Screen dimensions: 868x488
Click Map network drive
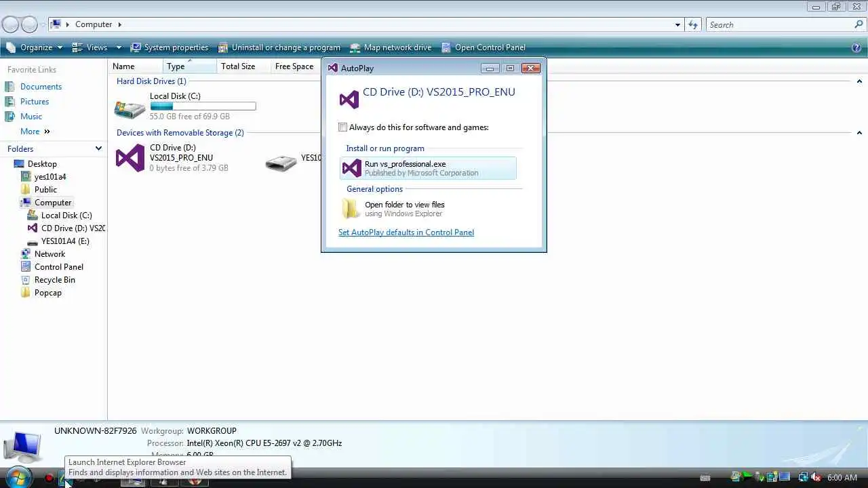(x=391, y=47)
